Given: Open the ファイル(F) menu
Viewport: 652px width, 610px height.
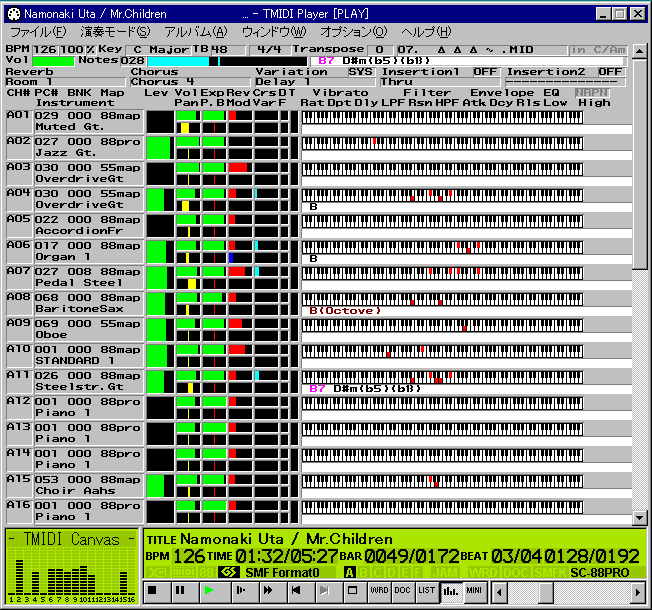Looking at the screenshot, I should [x=38, y=32].
